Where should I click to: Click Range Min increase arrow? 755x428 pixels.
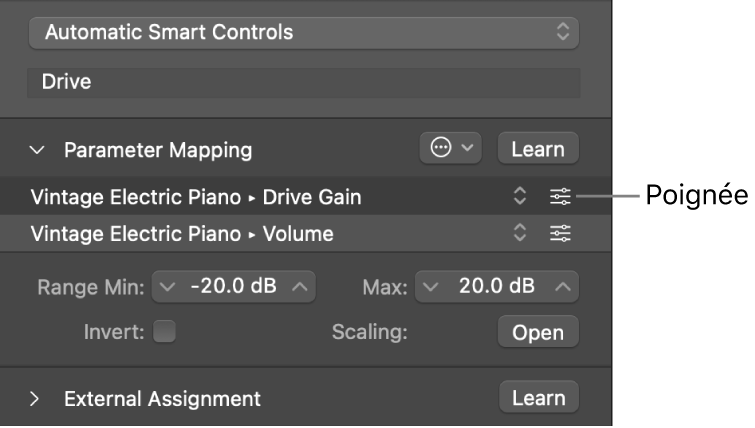coord(300,287)
